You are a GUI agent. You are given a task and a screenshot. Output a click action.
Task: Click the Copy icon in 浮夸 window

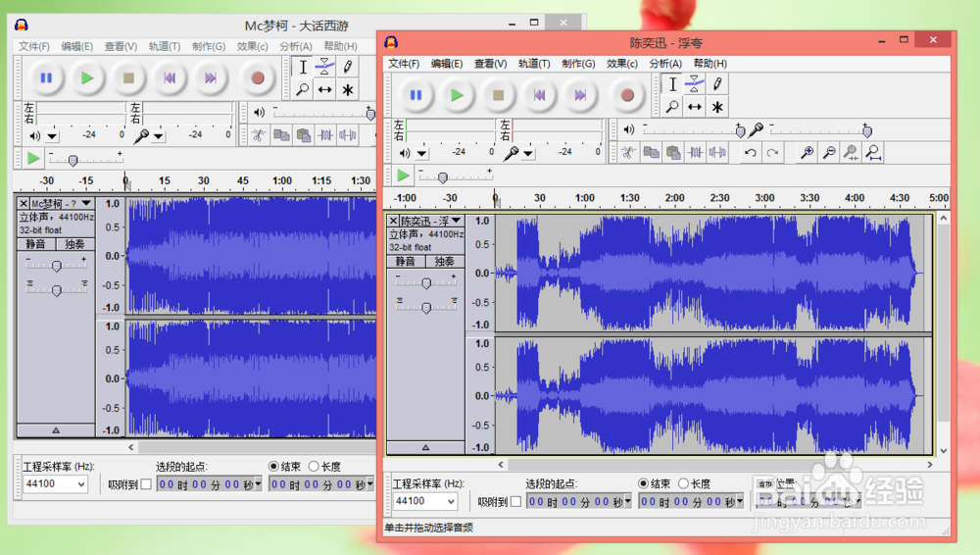point(651,152)
